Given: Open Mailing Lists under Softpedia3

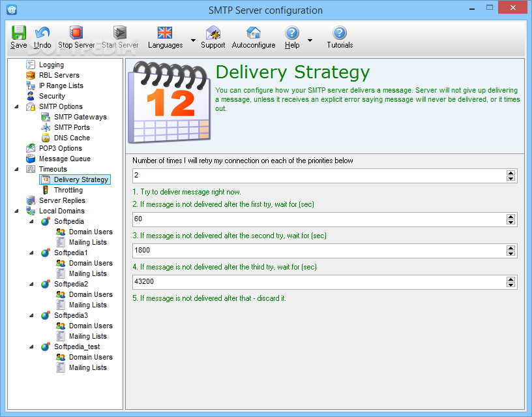Looking at the screenshot, I should pyautogui.click(x=88, y=336).
